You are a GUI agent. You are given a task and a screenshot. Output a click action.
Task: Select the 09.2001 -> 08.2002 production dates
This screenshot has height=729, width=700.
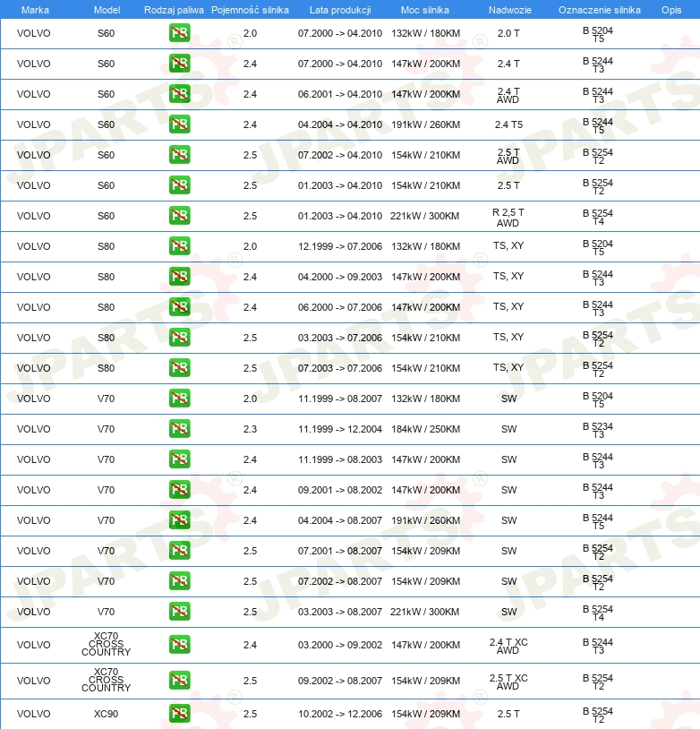[340, 490]
